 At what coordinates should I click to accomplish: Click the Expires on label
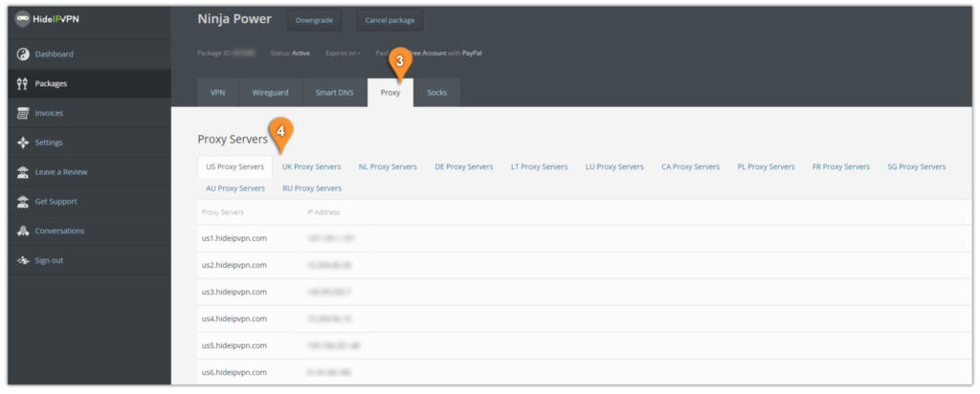pos(342,53)
